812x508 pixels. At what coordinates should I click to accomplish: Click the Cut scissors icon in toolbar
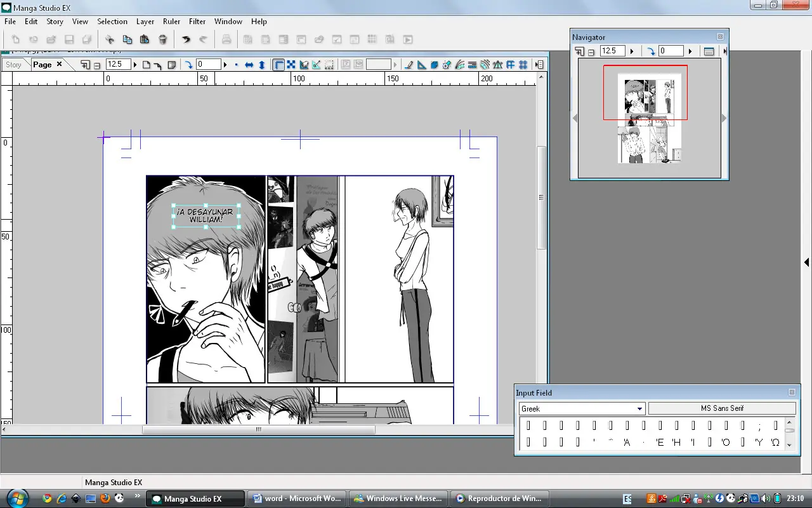(110, 39)
